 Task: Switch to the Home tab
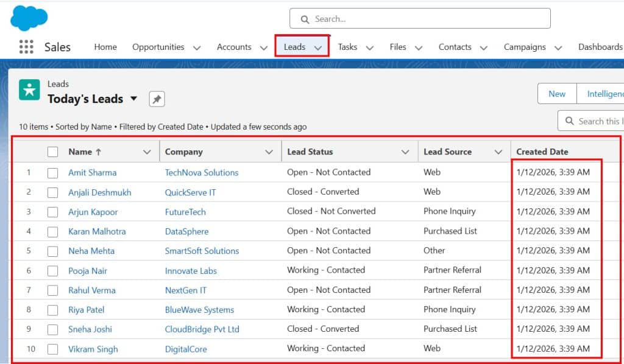pyautogui.click(x=105, y=47)
